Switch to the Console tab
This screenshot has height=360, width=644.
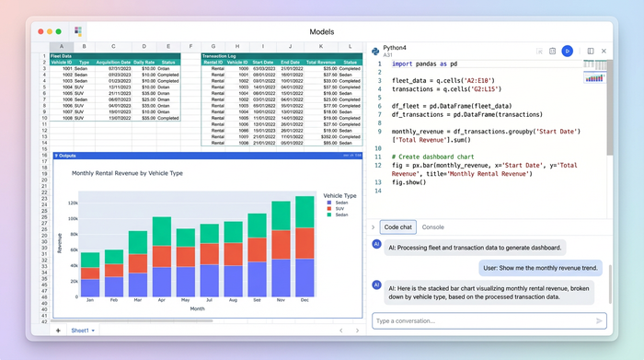tap(433, 226)
